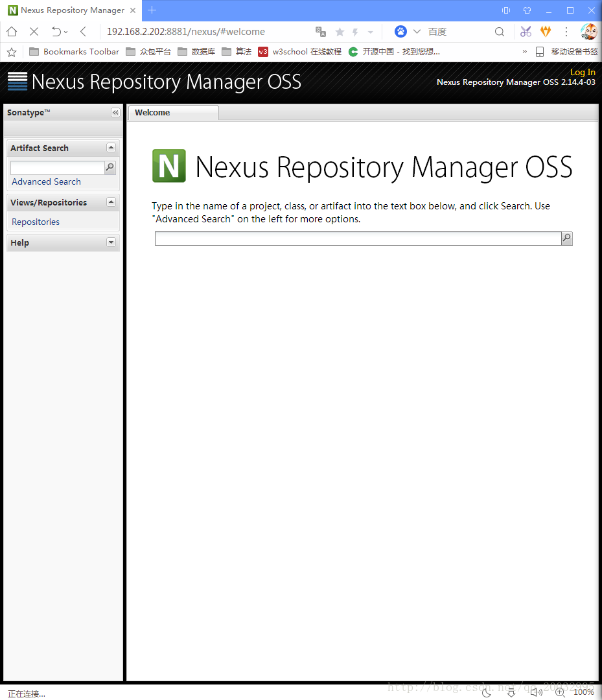Collapse the Views/Repositories section
The width and height of the screenshot is (602, 700).
pos(111,202)
